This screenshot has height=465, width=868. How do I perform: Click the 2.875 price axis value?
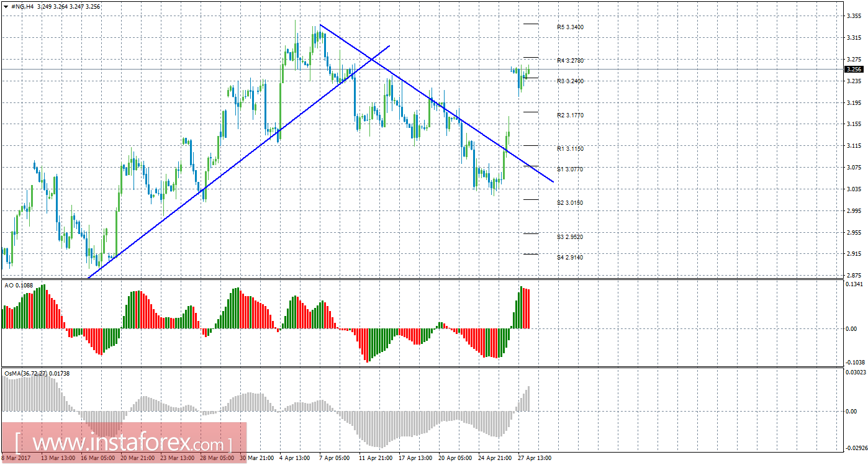pyautogui.click(x=854, y=275)
